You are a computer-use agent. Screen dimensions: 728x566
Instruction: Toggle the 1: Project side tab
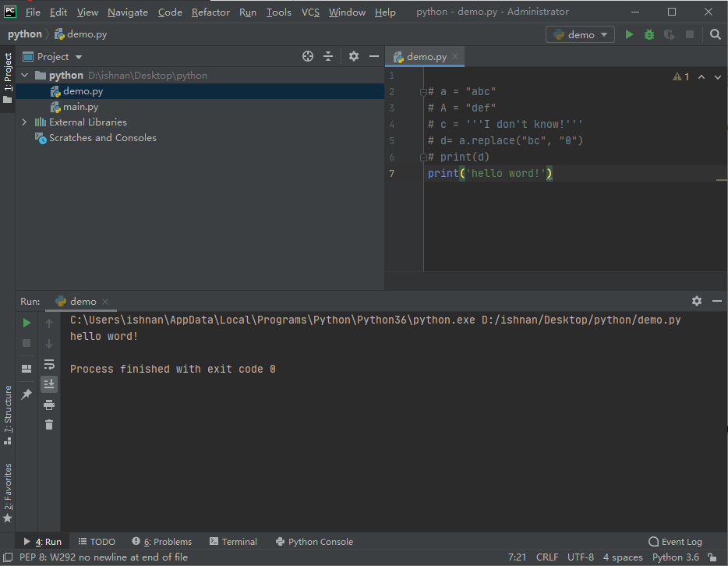[x=8, y=78]
